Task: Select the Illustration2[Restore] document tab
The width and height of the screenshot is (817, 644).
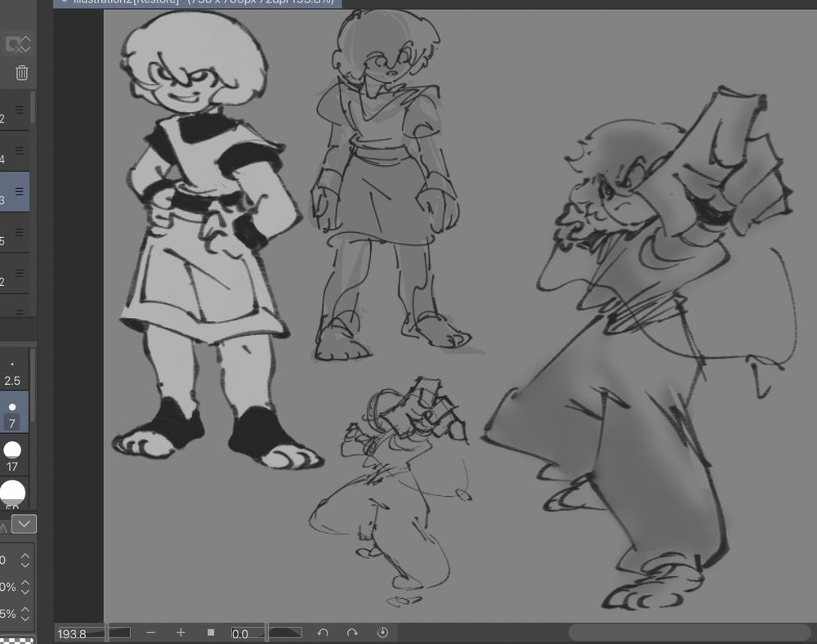Action: [x=198, y=2]
